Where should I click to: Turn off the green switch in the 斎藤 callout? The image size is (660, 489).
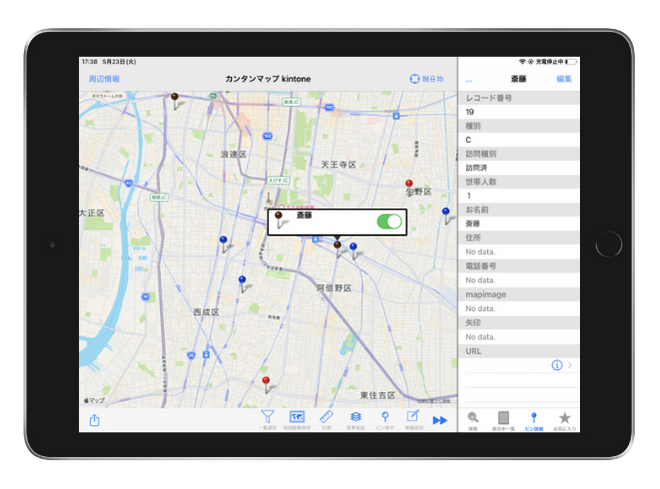pos(389,221)
